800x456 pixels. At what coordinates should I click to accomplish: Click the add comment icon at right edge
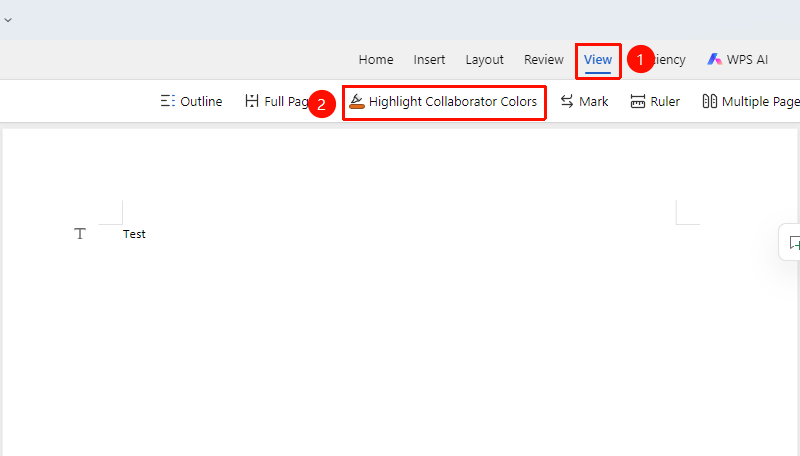point(794,243)
